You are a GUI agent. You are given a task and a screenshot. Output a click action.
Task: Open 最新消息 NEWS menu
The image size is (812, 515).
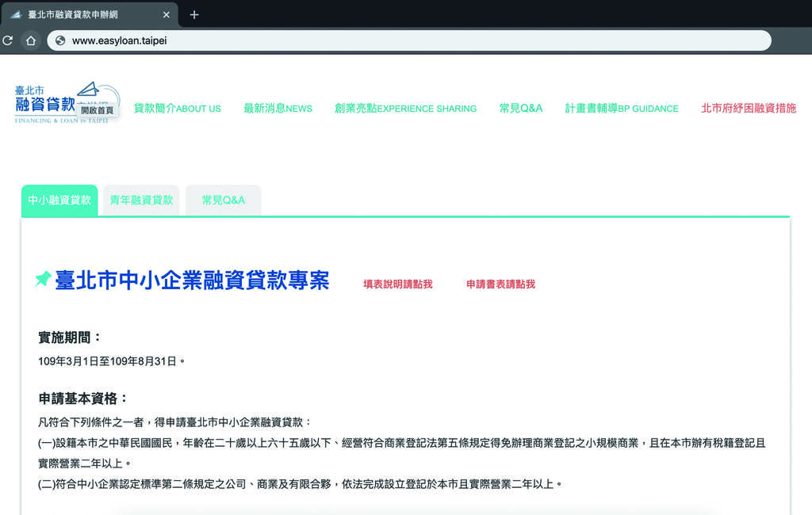pyautogui.click(x=278, y=109)
